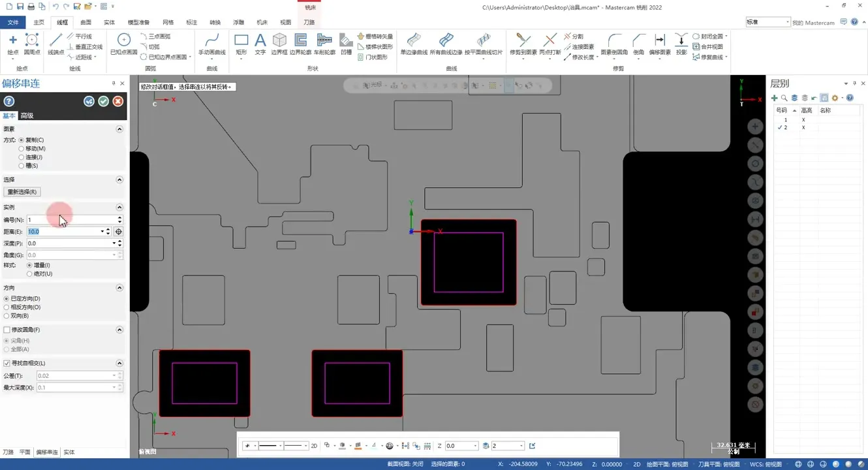Switch to the 曲面 ribbon tab

(85, 22)
